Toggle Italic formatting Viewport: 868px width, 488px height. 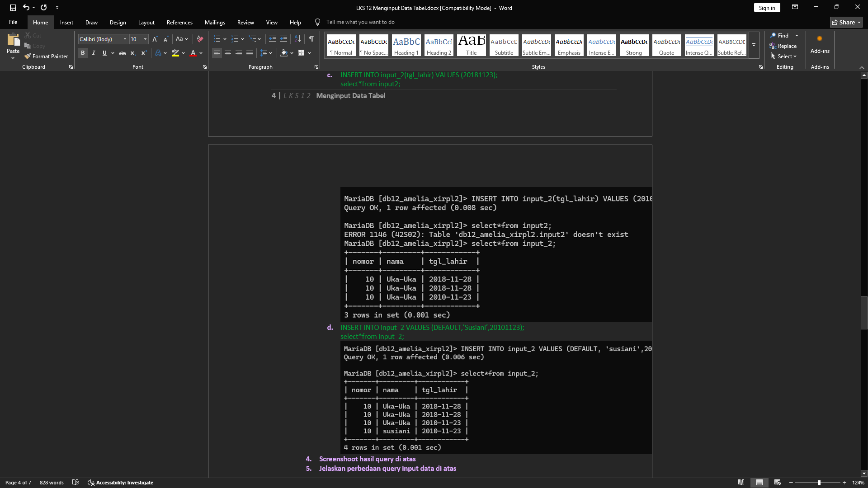coord(94,53)
